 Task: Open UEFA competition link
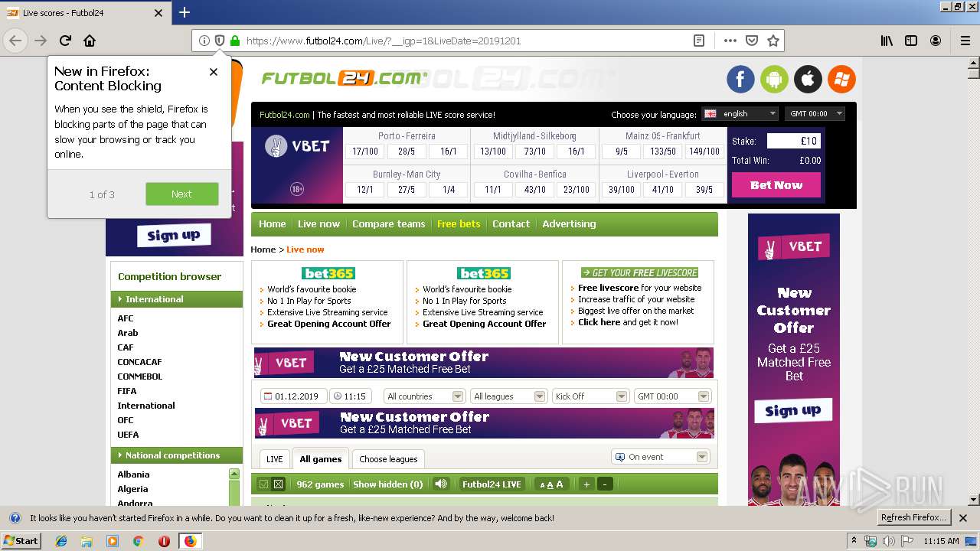(x=128, y=435)
